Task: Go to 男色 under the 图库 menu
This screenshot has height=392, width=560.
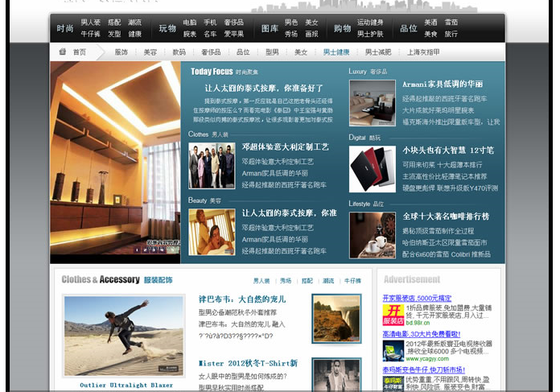Action: click(x=291, y=23)
